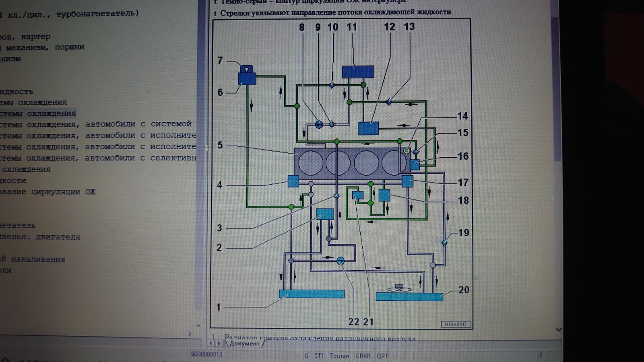This screenshot has height=362, width=644.
Task: Select tree row 'й накаливания'
Action: (x=33, y=259)
